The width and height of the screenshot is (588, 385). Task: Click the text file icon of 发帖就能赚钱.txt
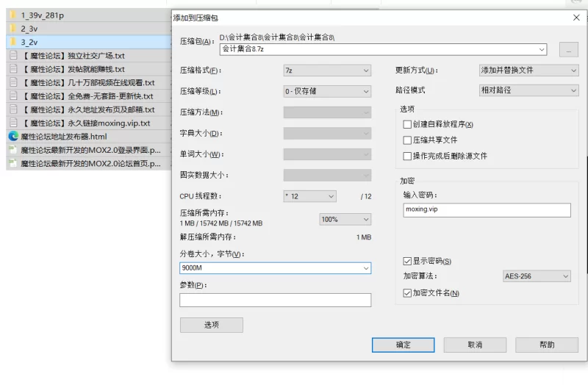[x=13, y=69]
